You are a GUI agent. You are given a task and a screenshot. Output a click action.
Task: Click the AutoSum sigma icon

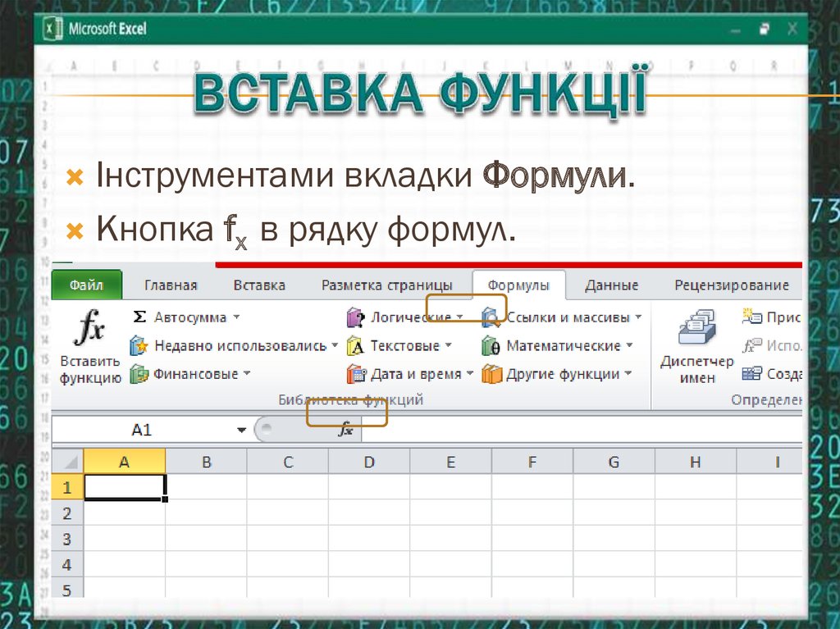click(x=139, y=317)
